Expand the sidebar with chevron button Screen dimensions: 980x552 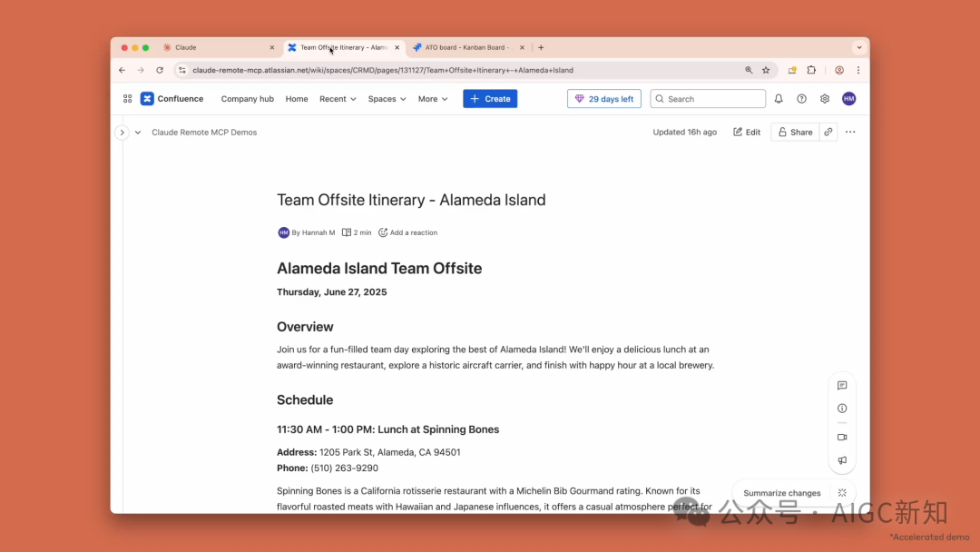pyautogui.click(x=122, y=132)
